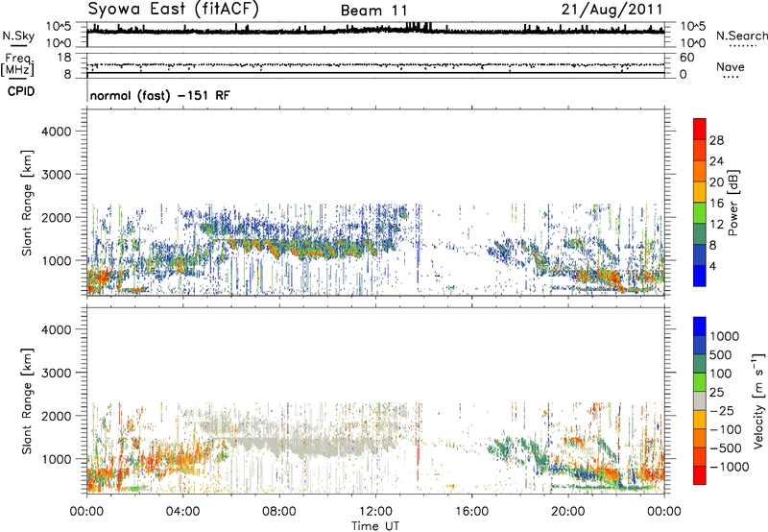Click the 'Power [dB]' color bar title
Screen dimensions: 768x532
tap(732, 203)
